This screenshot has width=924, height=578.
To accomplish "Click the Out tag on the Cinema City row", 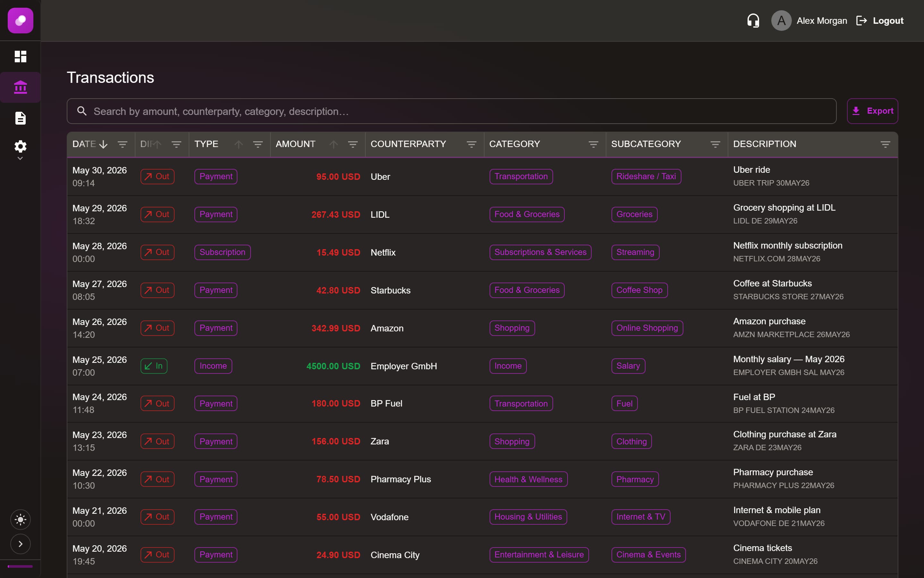I will pyautogui.click(x=157, y=555).
